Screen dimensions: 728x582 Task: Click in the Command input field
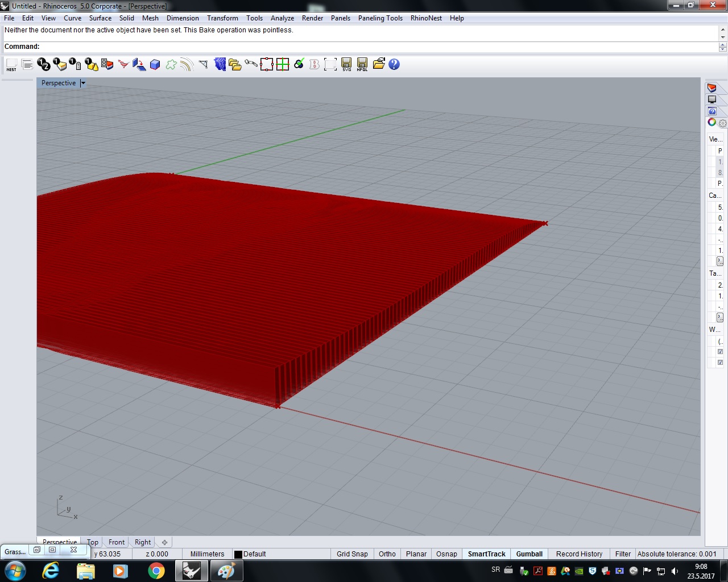click(379, 47)
